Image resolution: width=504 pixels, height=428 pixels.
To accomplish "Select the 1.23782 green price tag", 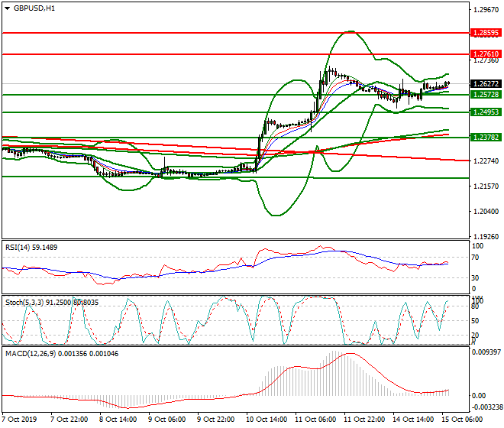I will (x=486, y=138).
